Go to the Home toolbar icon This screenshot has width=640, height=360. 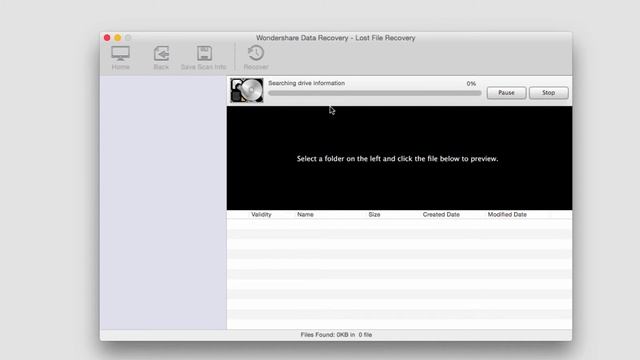click(120, 58)
